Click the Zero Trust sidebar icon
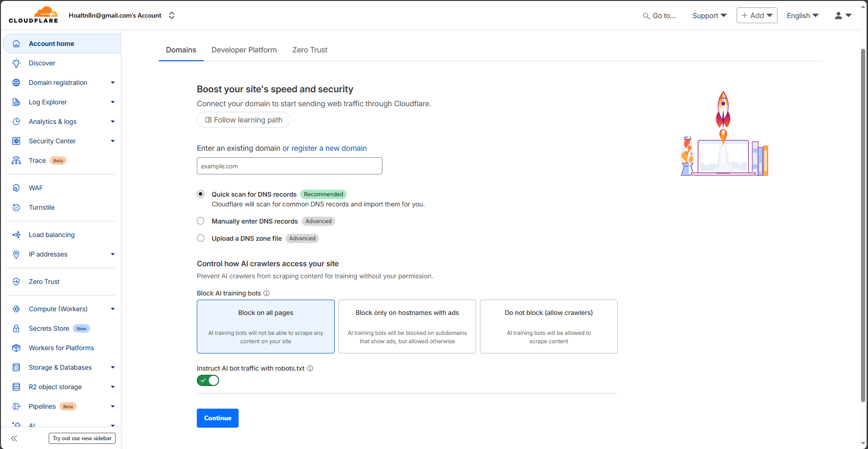This screenshot has height=449, width=868. pos(16,282)
